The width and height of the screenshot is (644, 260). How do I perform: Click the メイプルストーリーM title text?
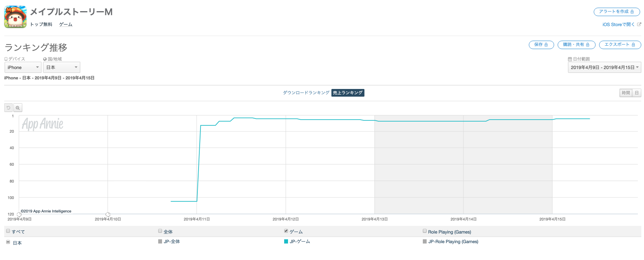71,12
